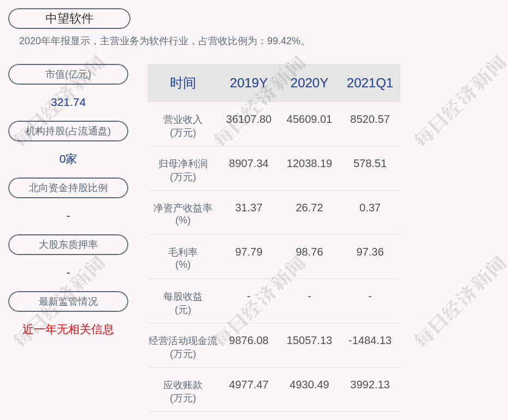Click the 时间 table header
Image resolution: width=508 pixels, height=420 pixels.
(x=183, y=83)
